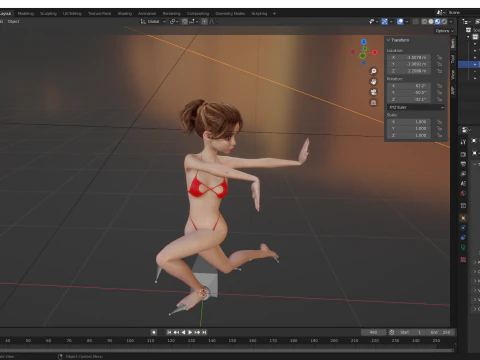The image size is (480, 360).
Task: Click the red X axis on navigation gizmo
Action: (x=375, y=52)
